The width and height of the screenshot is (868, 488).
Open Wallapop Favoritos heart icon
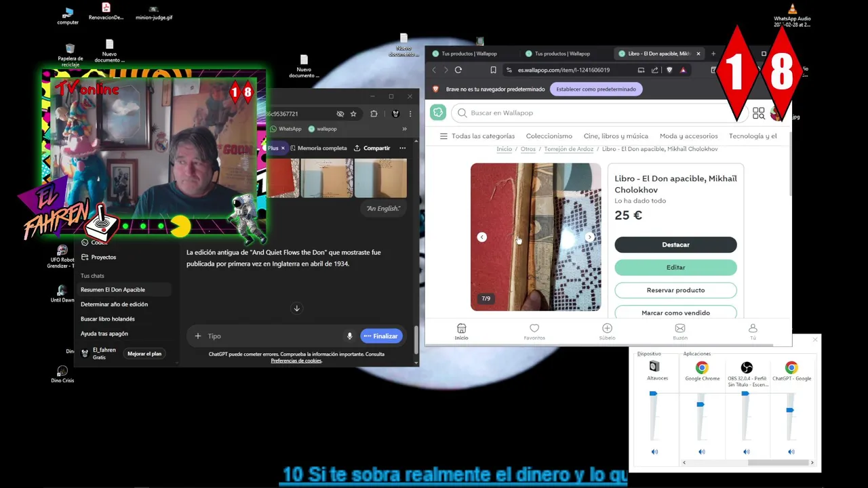534,328
